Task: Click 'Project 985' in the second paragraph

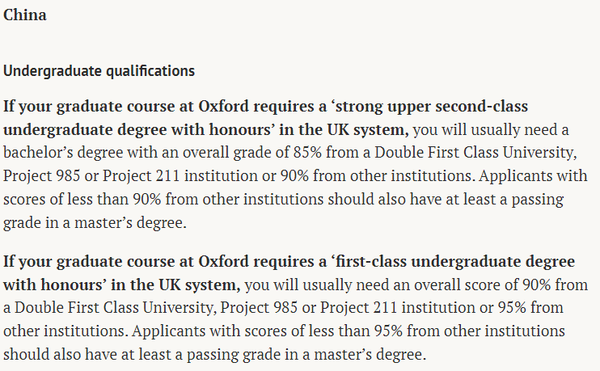Action: (259, 308)
